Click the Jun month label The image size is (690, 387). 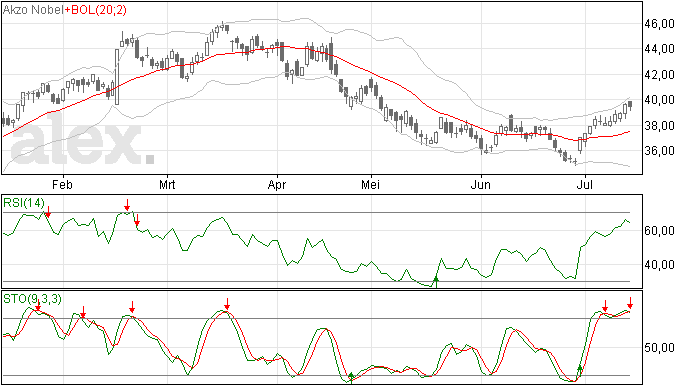(x=481, y=184)
